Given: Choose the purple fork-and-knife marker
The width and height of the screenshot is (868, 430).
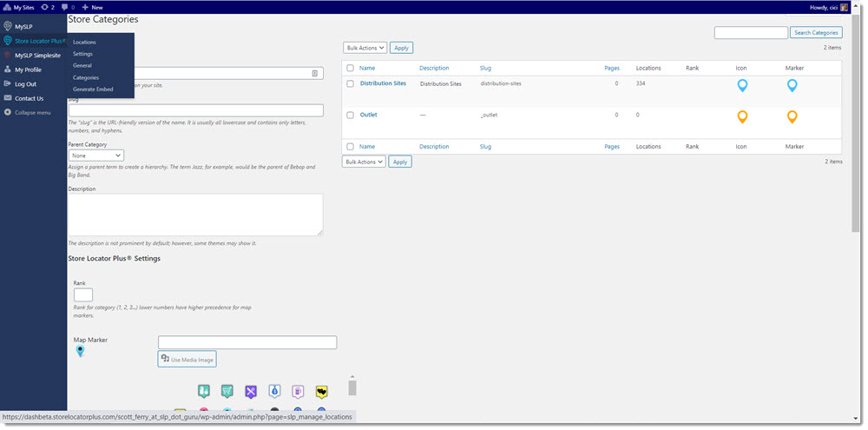Looking at the screenshot, I should [x=251, y=391].
